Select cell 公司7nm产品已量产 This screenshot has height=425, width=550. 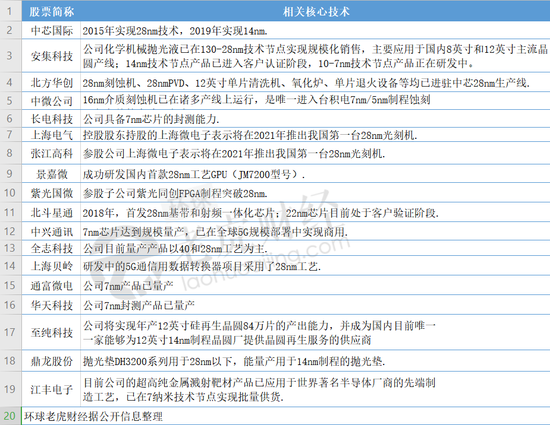click(x=315, y=285)
